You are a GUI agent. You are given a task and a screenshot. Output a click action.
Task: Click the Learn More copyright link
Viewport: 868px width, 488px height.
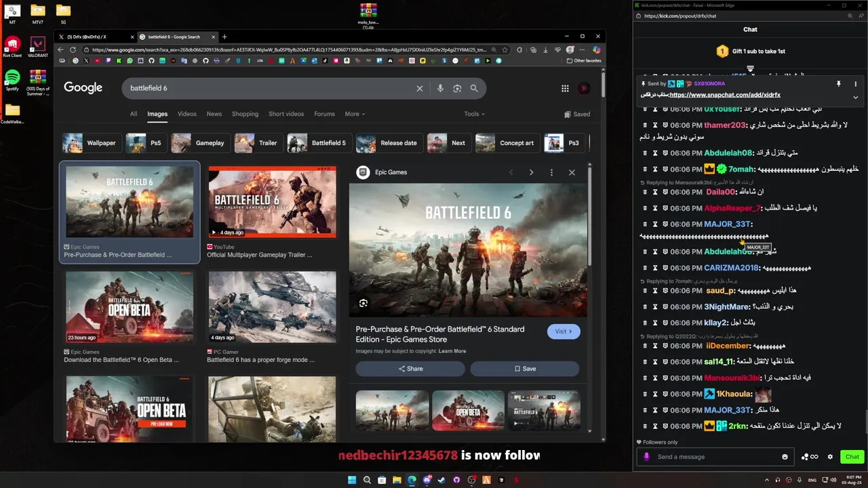coord(452,351)
